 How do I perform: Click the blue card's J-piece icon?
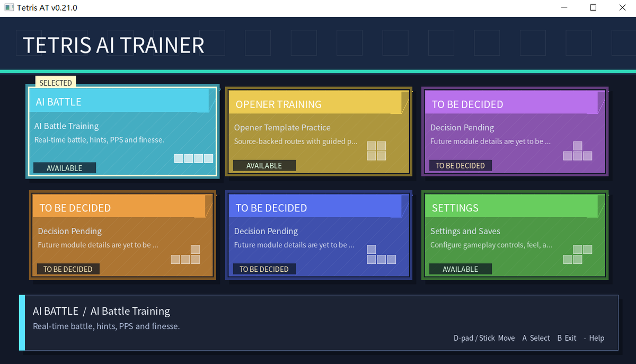(x=382, y=254)
